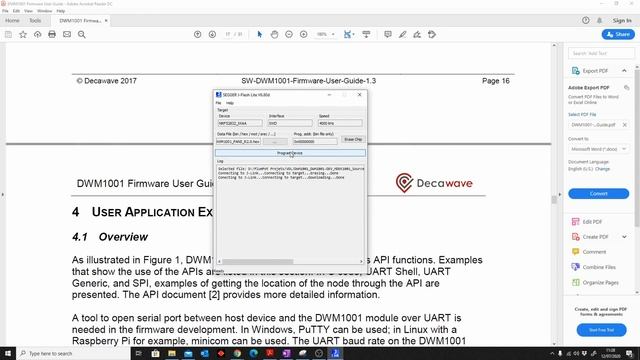The width and height of the screenshot is (640, 360).
Task: Click the Program Device button
Action: [x=290, y=153]
